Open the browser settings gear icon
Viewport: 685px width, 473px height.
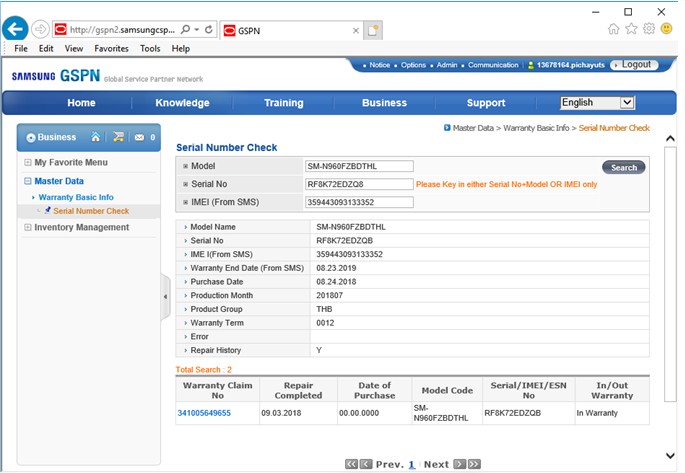[649, 29]
